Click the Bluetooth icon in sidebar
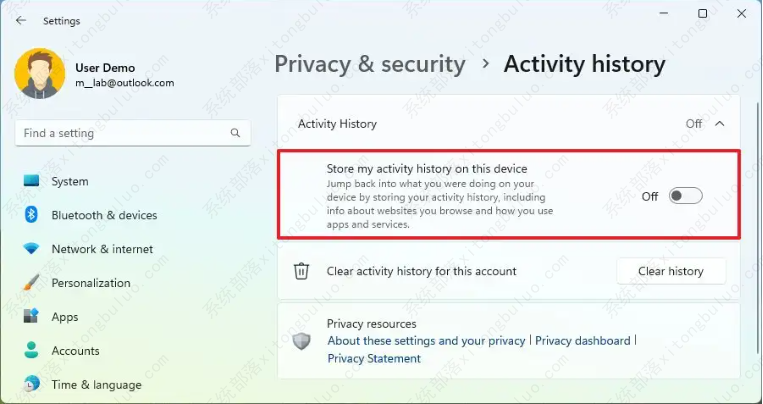Image resolution: width=763 pixels, height=404 pixels. coord(32,215)
